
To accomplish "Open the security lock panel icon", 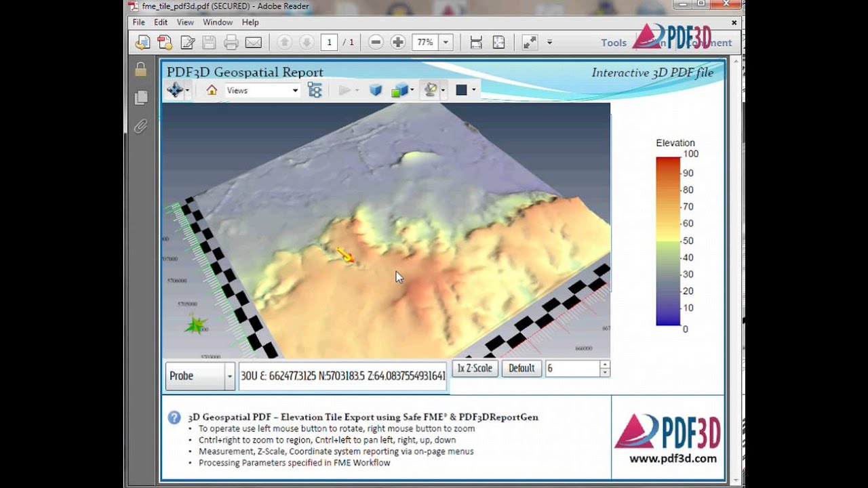I will 140,69.
